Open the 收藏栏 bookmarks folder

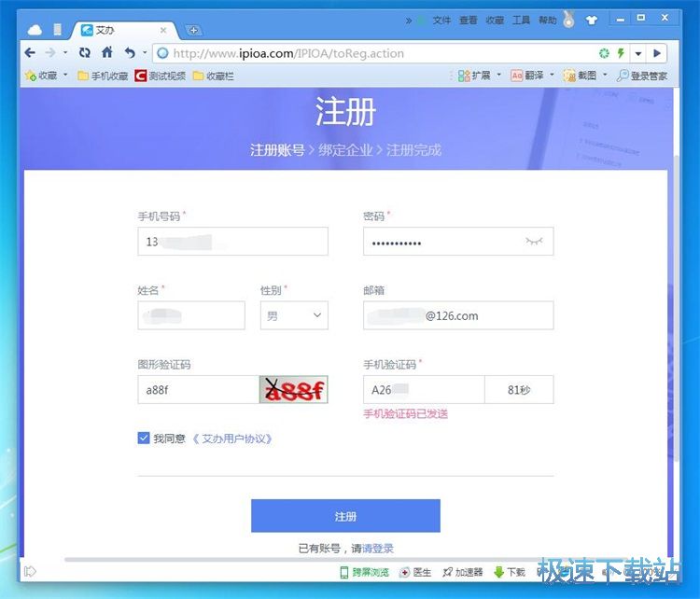click(x=214, y=76)
